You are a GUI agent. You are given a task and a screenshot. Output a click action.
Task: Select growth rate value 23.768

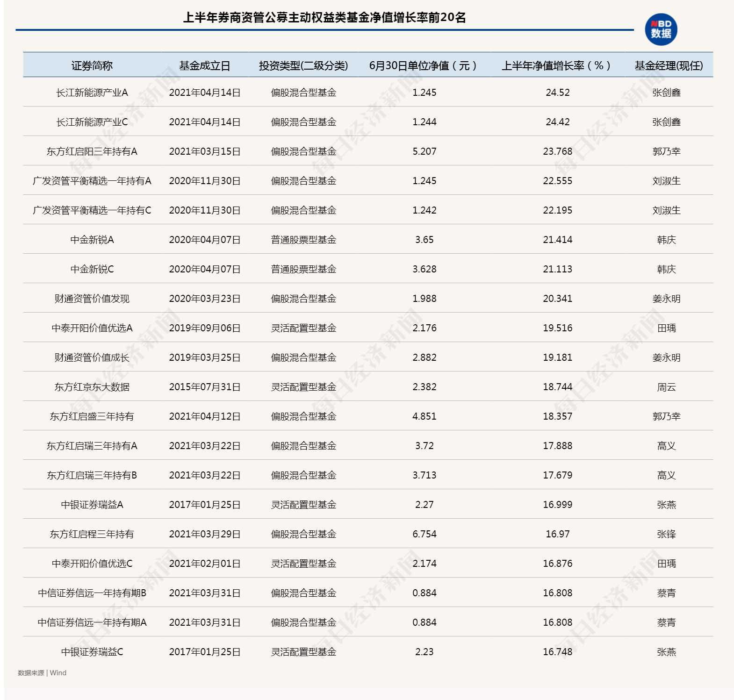[558, 151]
